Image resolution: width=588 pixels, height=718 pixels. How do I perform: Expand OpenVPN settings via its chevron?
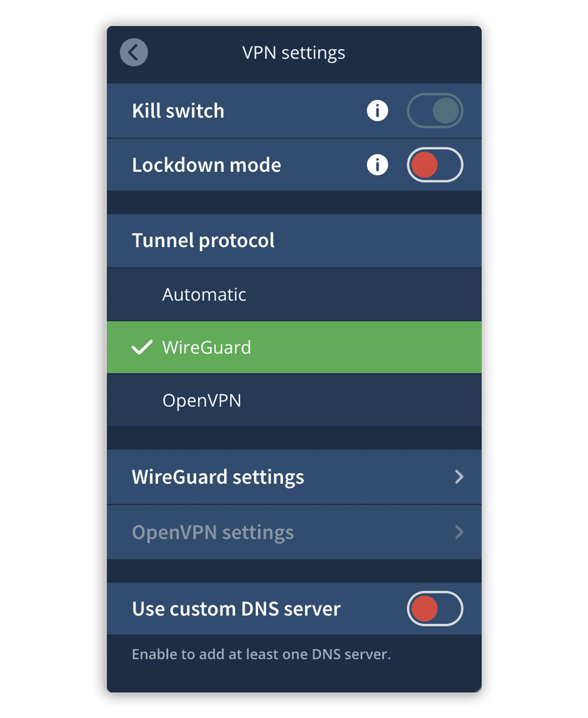pos(459,532)
